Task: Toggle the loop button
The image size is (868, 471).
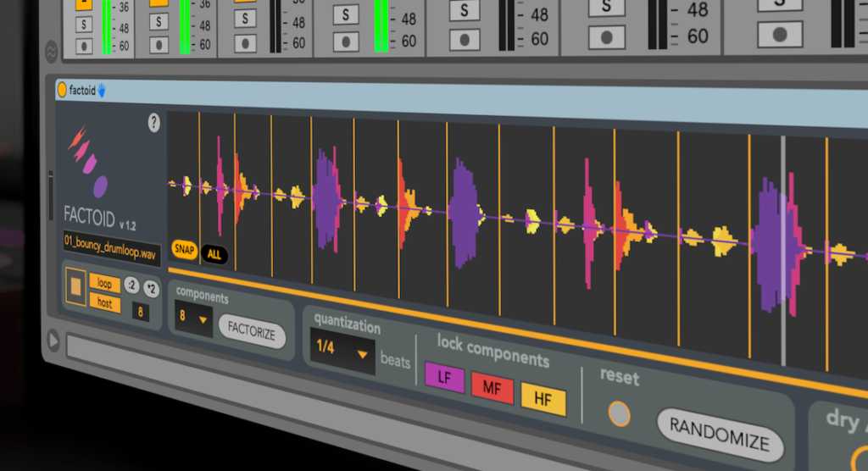Action: 104,284
